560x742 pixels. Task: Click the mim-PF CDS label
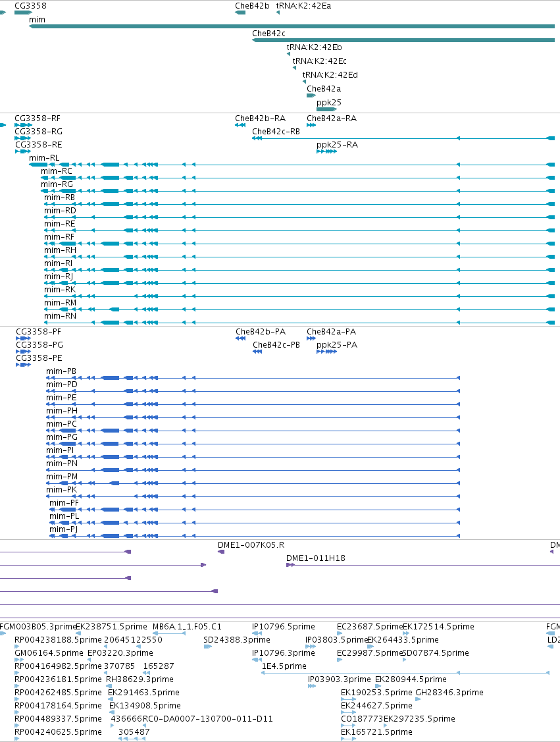click(x=64, y=503)
